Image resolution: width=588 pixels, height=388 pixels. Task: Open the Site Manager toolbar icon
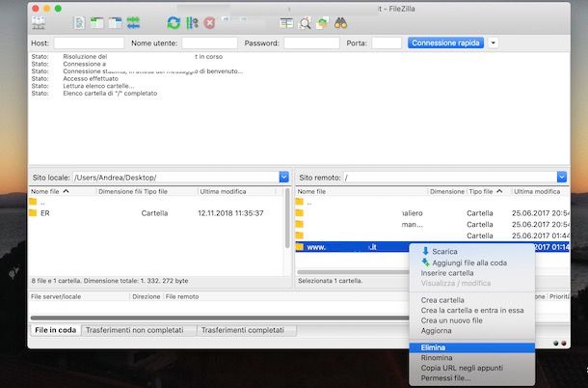(x=39, y=23)
